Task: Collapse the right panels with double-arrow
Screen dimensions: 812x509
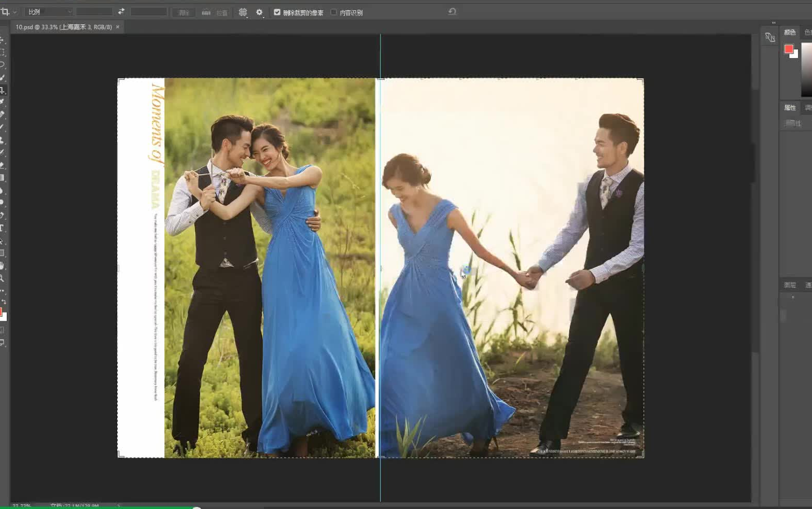Action: coord(774,23)
